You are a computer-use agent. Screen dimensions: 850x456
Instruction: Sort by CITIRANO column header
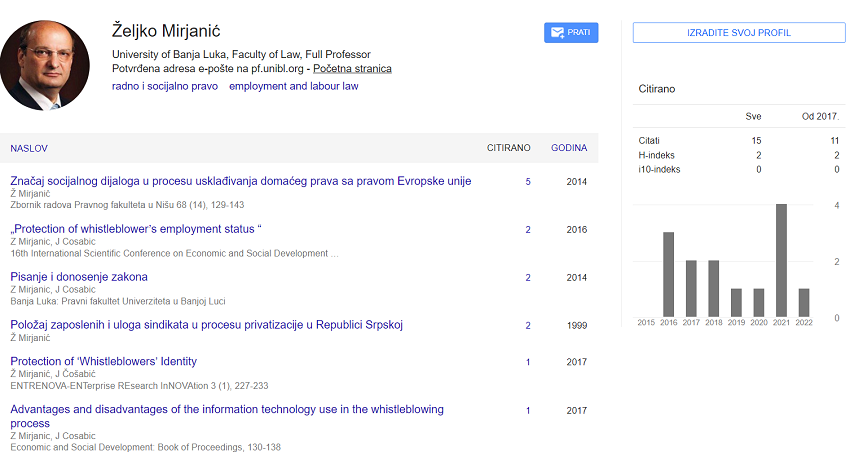point(508,148)
